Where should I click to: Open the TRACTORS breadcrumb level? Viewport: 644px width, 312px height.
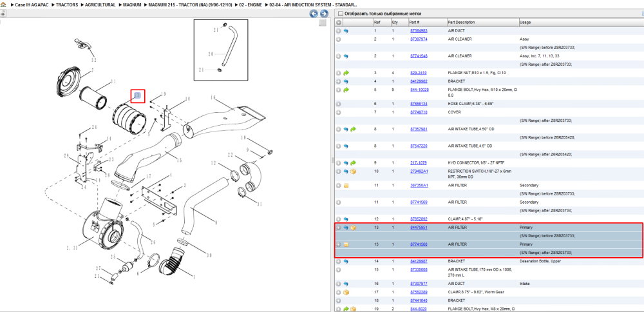point(67,5)
